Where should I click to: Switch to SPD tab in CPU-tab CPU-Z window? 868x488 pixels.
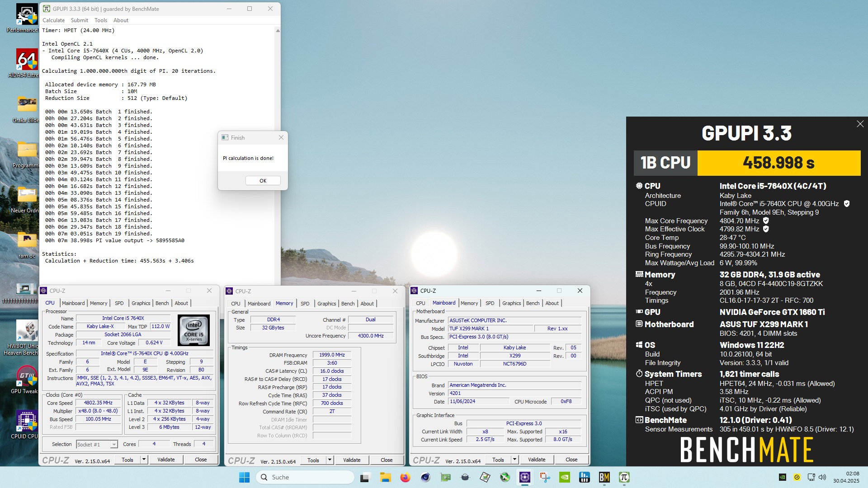click(119, 303)
